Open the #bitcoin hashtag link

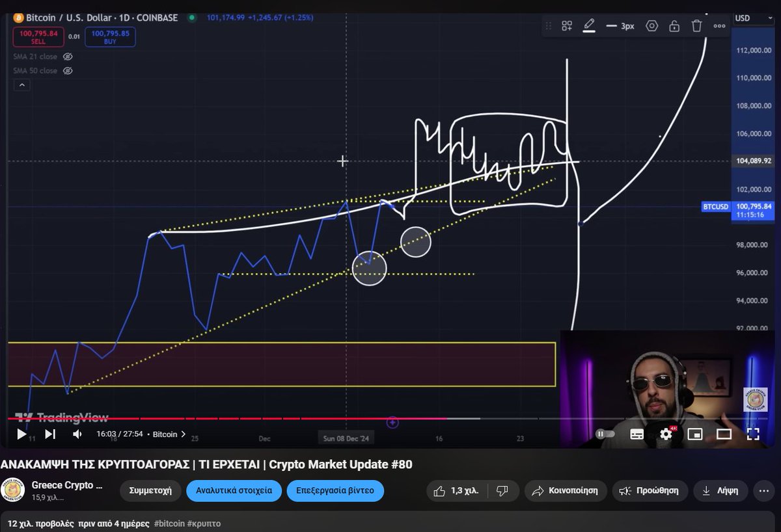tap(169, 524)
